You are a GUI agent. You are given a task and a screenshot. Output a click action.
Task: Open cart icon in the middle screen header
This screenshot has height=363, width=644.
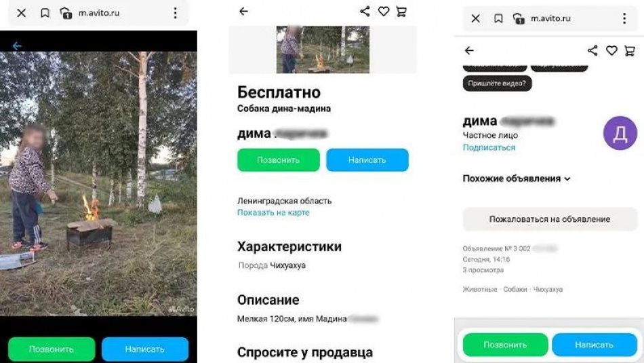pyautogui.click(x=402, y=12)
